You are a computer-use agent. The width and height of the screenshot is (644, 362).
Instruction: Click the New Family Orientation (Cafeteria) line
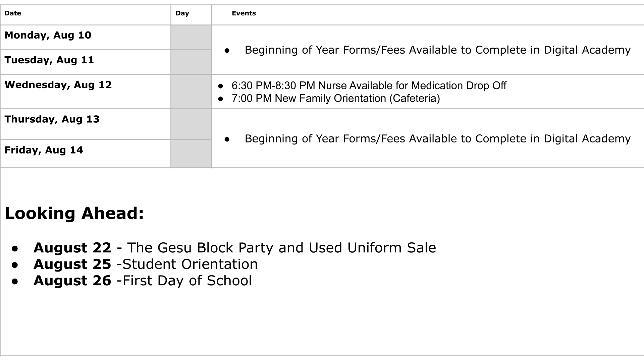point(336,98)
